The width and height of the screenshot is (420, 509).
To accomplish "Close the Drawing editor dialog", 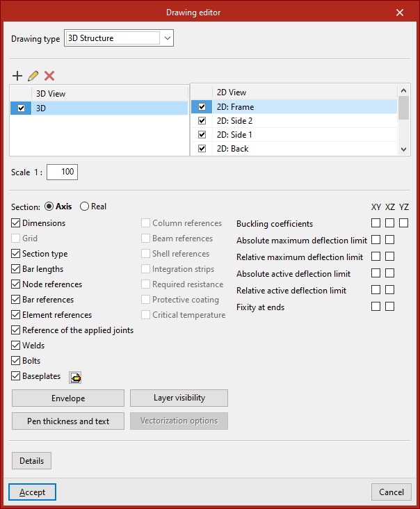I will click(x=400, y=13).
